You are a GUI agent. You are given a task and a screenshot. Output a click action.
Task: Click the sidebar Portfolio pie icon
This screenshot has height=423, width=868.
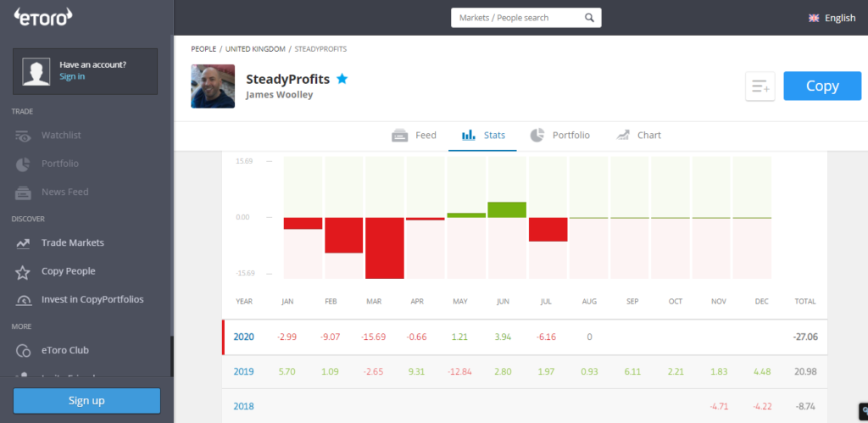coord(23,164)
